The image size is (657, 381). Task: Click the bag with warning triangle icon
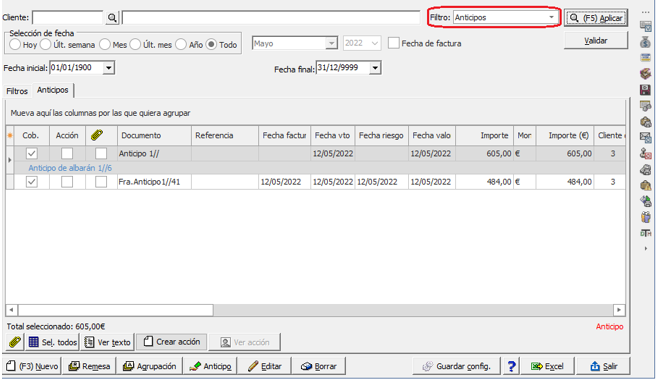point(645,185)
